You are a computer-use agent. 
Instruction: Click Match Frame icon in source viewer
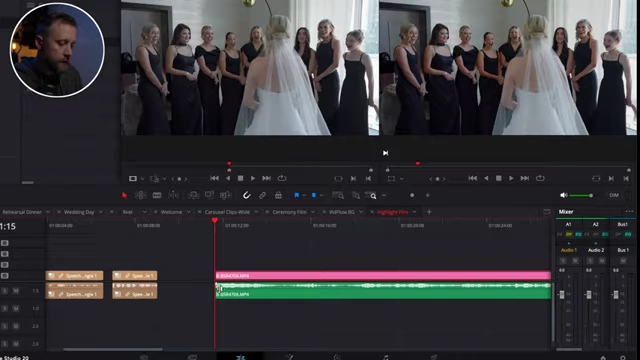(338, 178)
